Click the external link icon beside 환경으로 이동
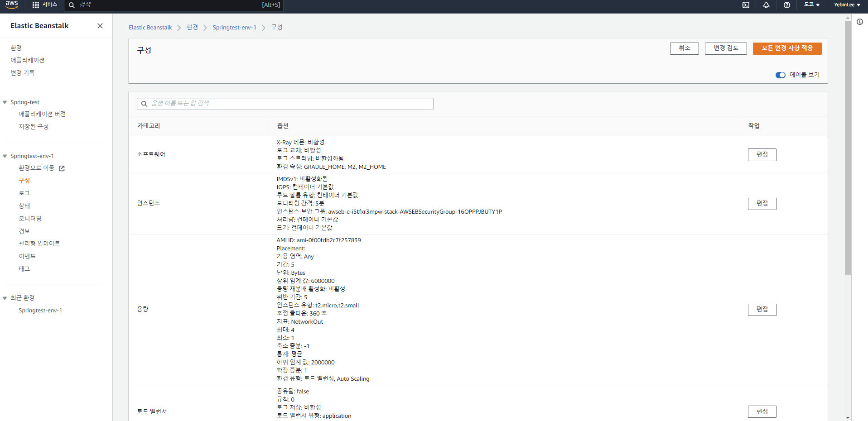The width and height of the screenshot is (868, 421). [62, 168]
